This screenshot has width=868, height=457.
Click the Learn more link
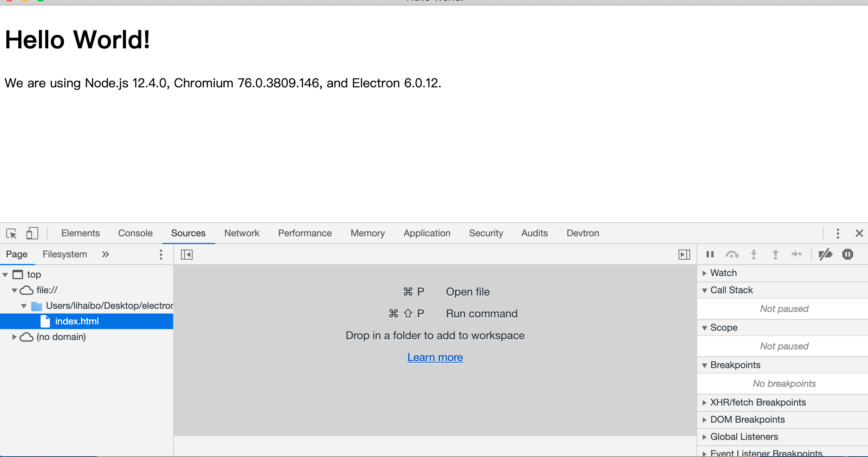click(x=435, y=357)
